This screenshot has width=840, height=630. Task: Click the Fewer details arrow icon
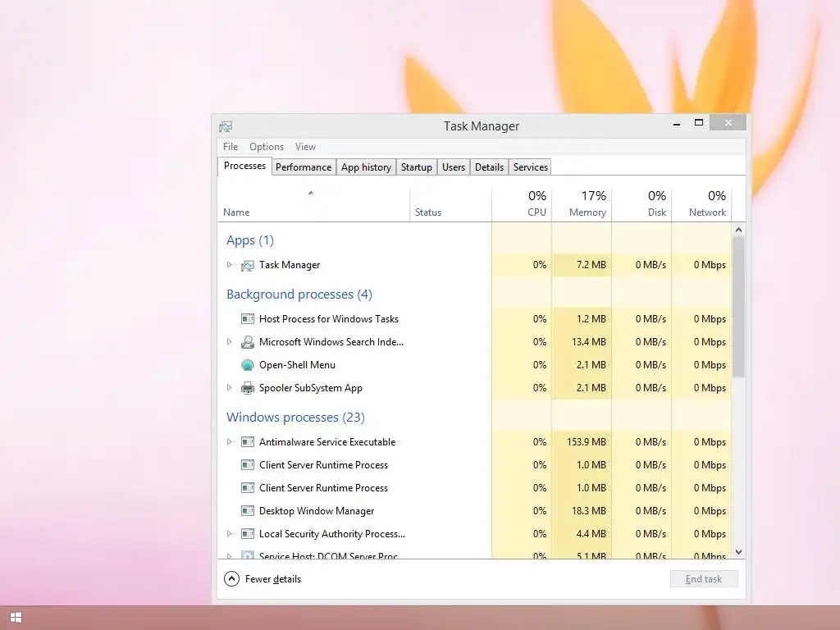231,579
